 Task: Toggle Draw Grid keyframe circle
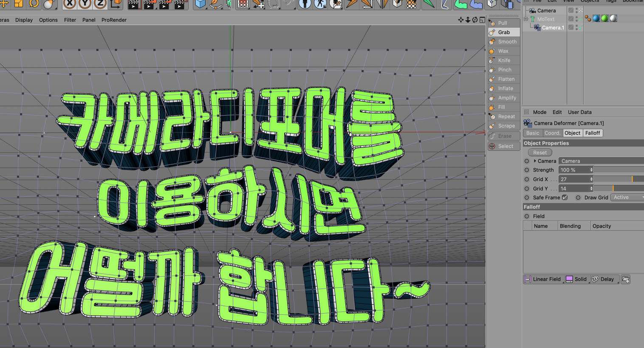tap(578, 198)
